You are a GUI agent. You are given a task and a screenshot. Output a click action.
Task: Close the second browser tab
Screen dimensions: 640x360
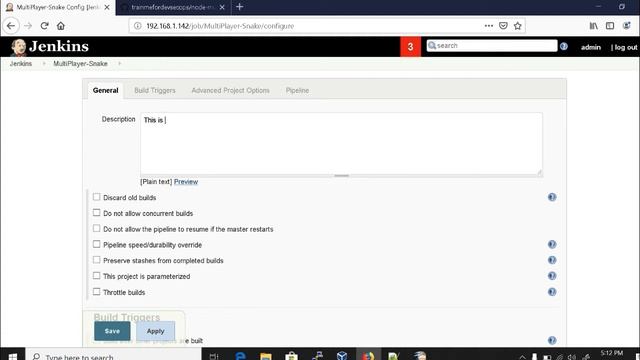(x=222, y=7)
